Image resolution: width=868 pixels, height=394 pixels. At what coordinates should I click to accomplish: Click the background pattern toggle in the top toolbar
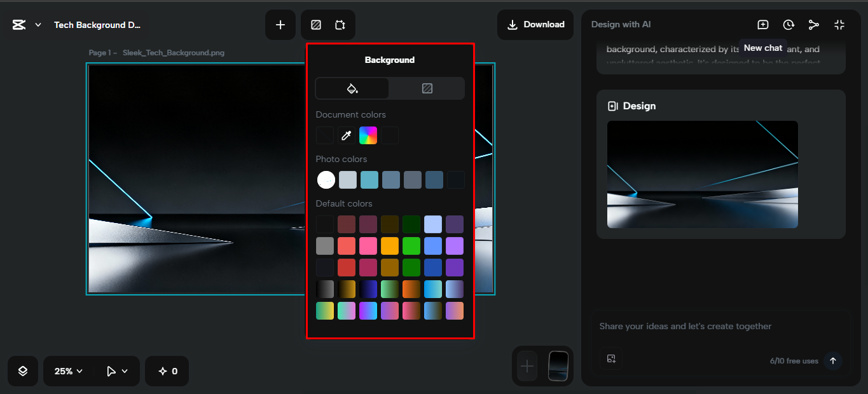[x=315, y=24]
